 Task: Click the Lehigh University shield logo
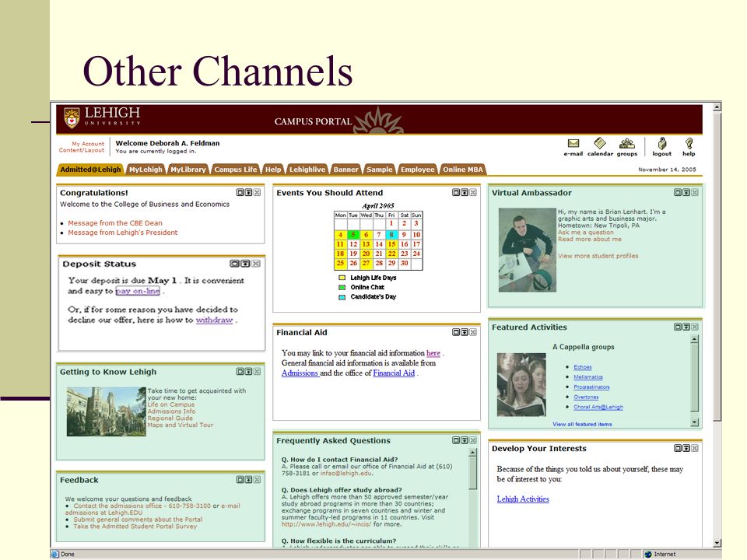click(72, 117)
